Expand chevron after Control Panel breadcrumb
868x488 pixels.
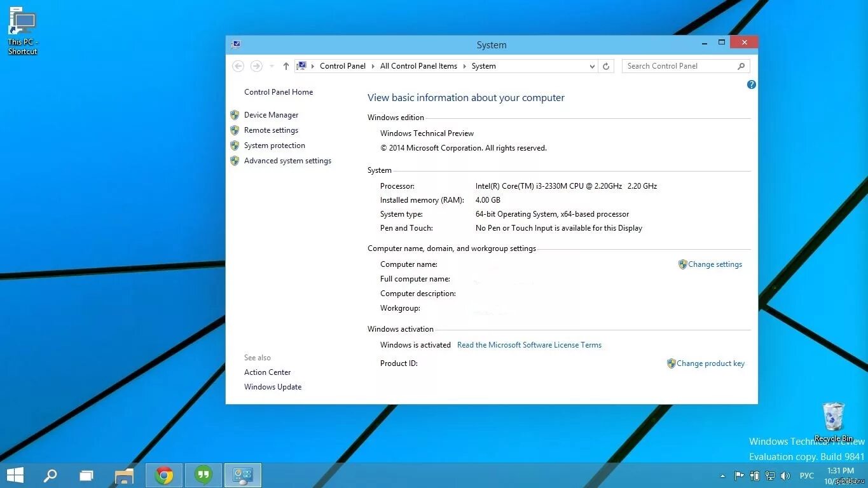pos(373,66)
